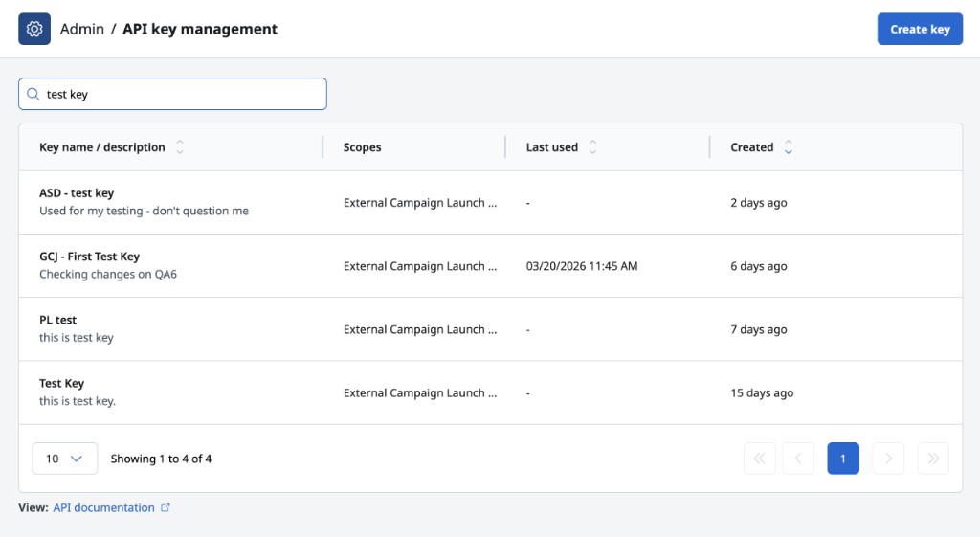Sort by Created column arrows
Image resolution: width=980 pixels, height=537 pixels.
coord(789,146)
